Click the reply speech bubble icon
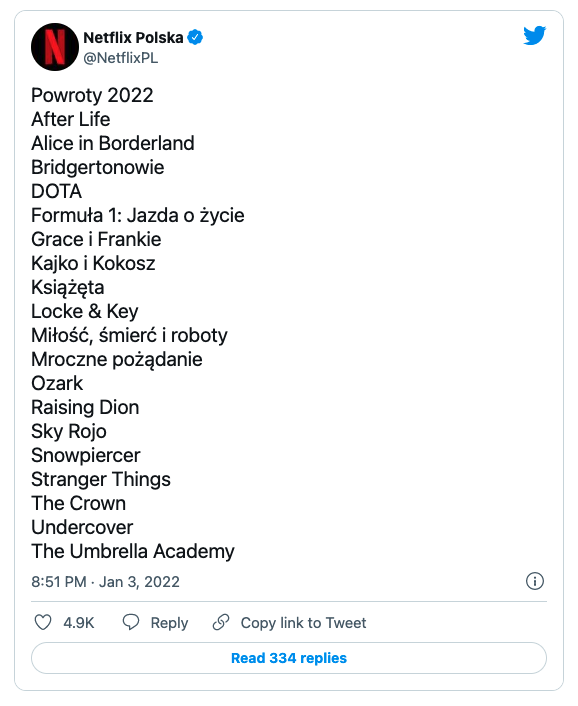The width and height of the screenshot is (578, 706). (131, 622)
